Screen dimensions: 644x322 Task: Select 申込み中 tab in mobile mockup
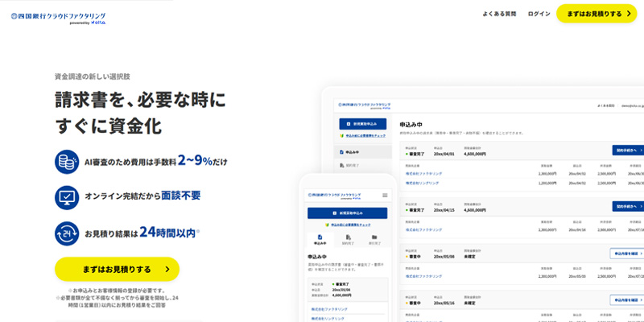(320, 240)
